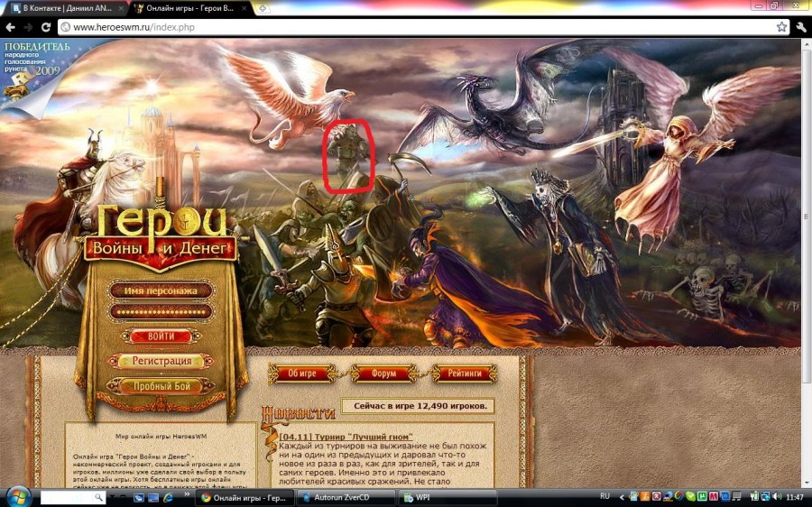The height and width of the screenshot is (507, 812).
Task: Open the Windows Start orb
Action: (18, 497)
